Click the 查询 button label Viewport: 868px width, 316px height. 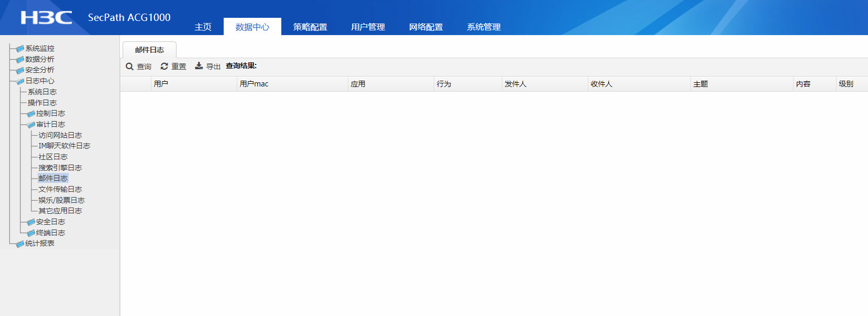point(144,67)
